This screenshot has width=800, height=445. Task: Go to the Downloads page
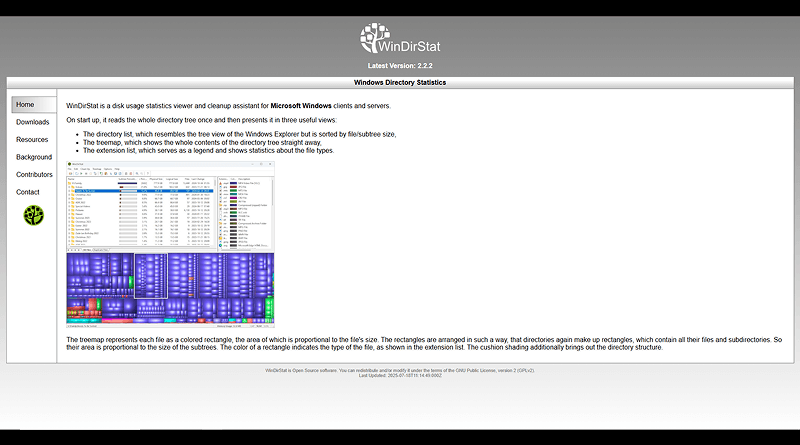pyautogui.click(x=33, y=122)
